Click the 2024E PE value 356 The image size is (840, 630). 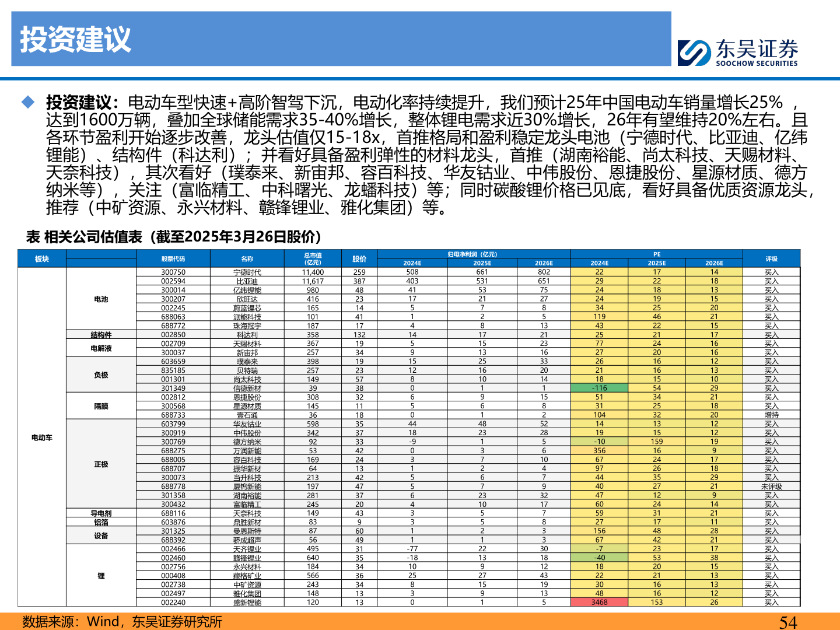coord(600,451)
